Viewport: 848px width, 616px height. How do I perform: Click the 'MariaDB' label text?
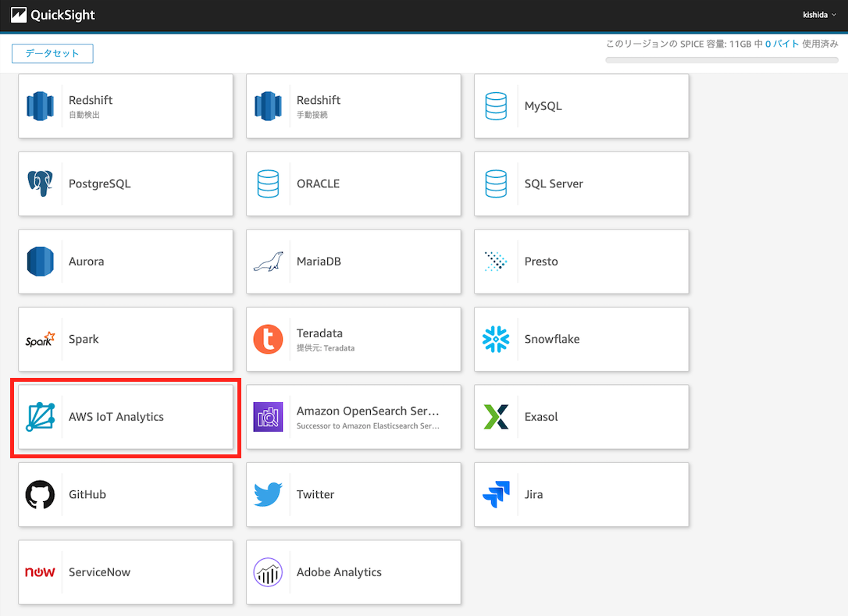pos(319,262)
